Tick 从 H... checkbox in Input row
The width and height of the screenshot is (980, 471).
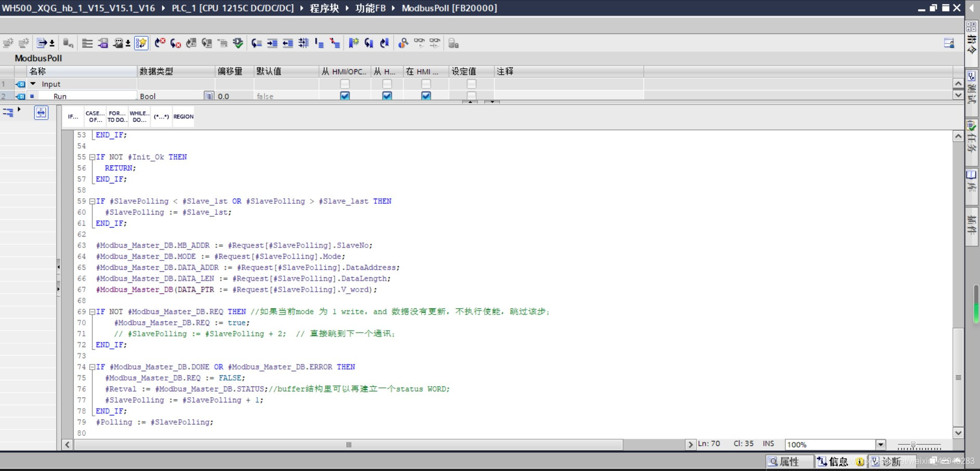387,84
